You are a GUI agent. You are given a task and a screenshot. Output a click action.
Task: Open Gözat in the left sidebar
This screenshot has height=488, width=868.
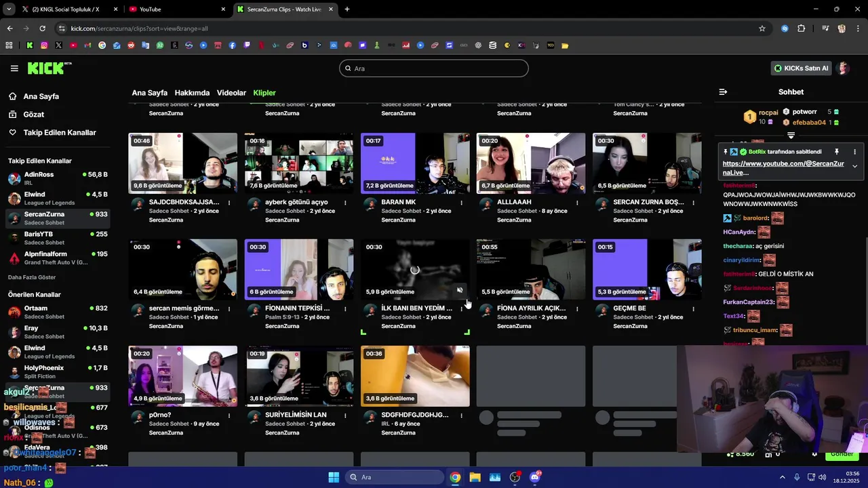pyautogui.click(x=33, y=115)
